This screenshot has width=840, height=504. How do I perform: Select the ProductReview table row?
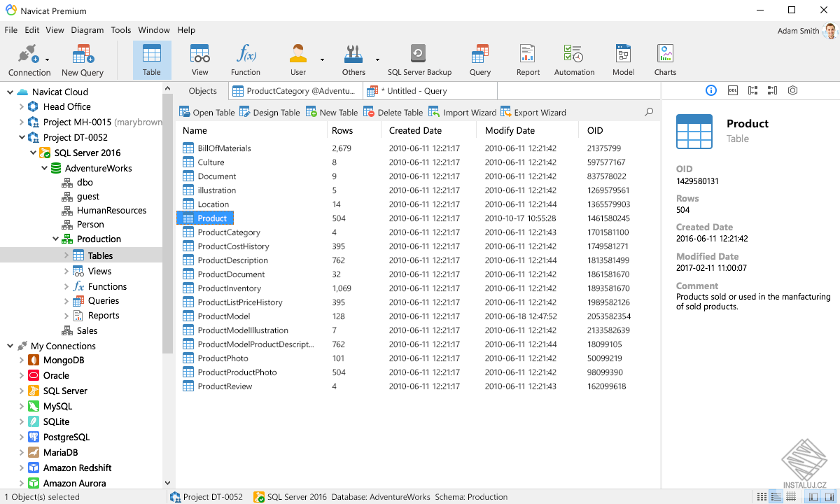tap(416, 386)
